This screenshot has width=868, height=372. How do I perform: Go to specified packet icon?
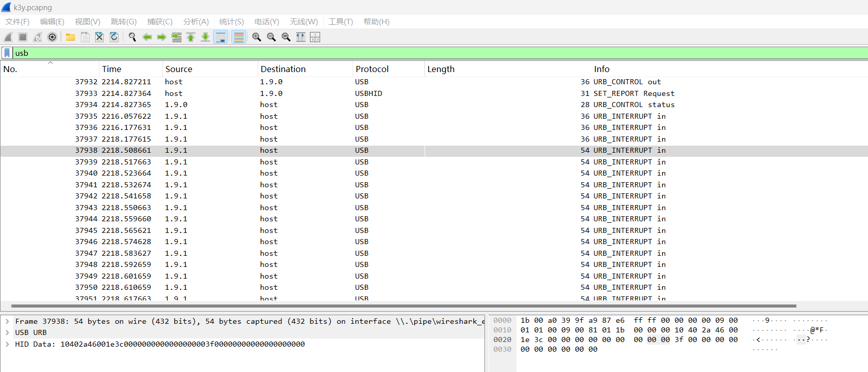tap(177, 37)
